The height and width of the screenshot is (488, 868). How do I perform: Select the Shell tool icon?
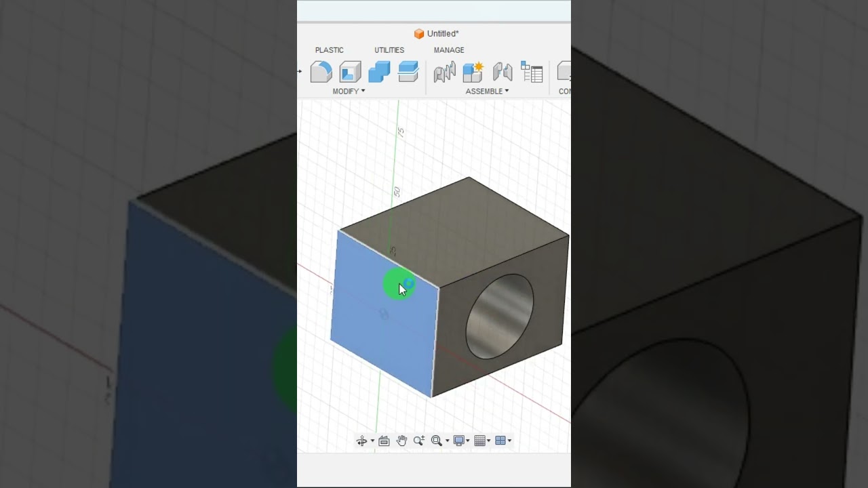[x=350, y=72]
